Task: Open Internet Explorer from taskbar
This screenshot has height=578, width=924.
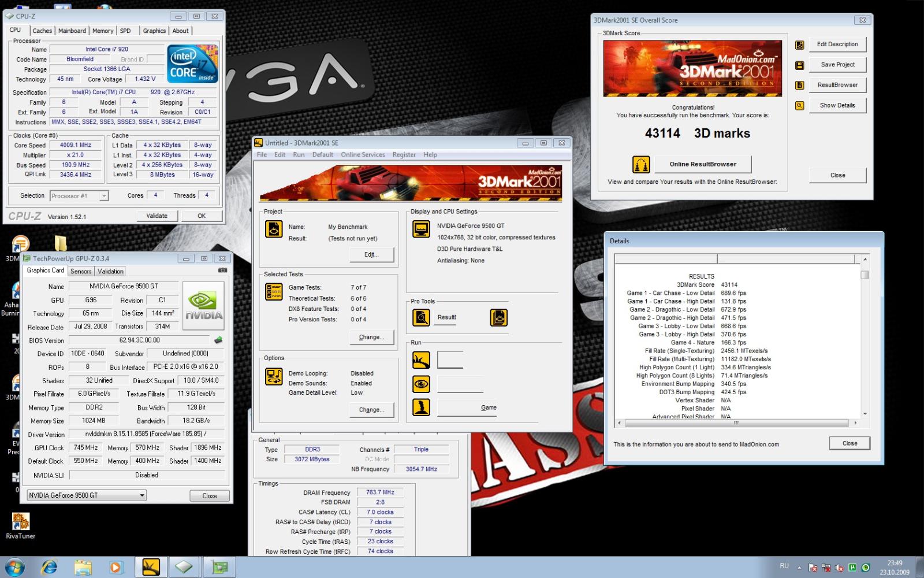Action: pos(49,567)
